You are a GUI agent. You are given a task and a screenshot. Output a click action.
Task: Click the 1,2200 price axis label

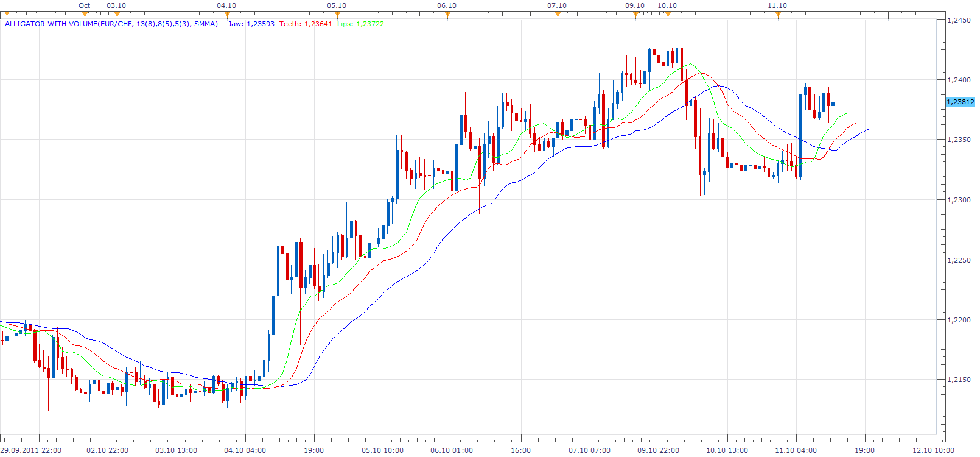(x=959, y=320)
